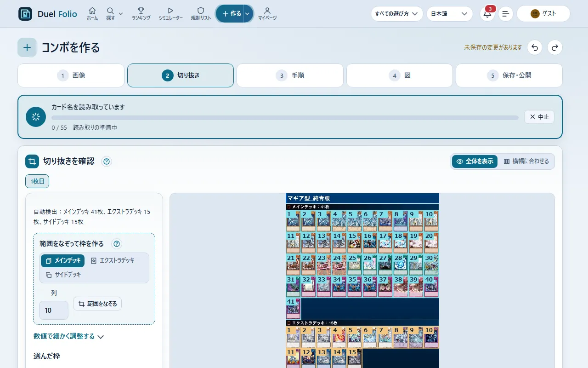Switch to step 1 画像 tab

[71, 75]
